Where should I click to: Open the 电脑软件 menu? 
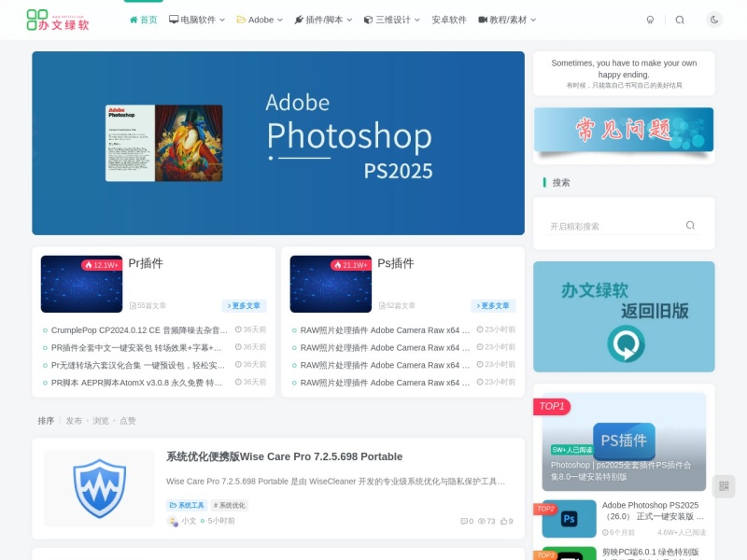192,20
